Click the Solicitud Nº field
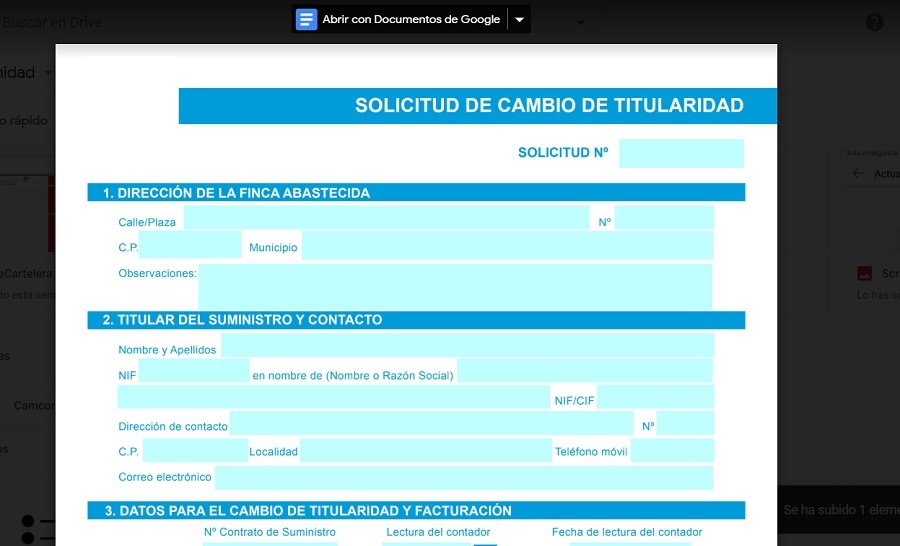Image resolution: width=900 pixels, height=546 pixels. tap(680, 153)
